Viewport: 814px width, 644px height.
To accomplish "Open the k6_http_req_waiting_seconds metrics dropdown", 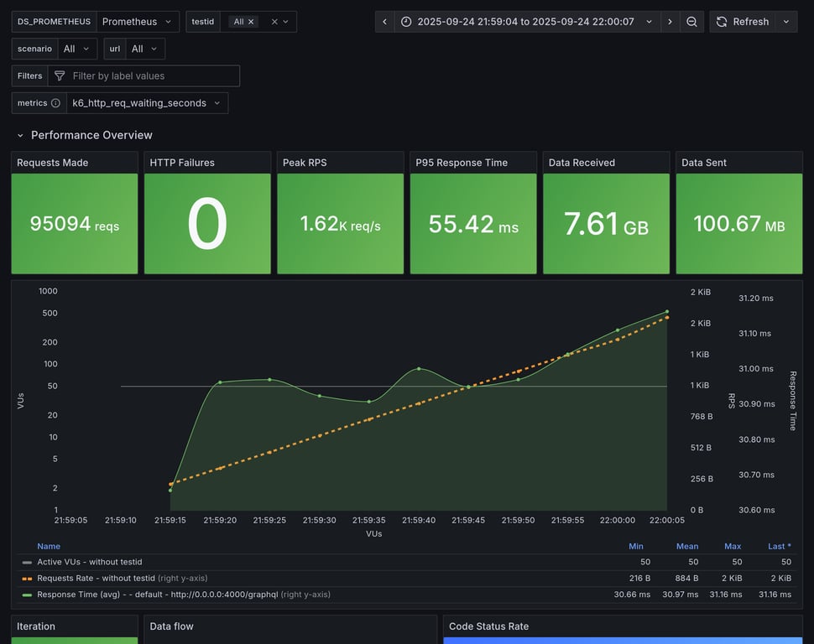I will pos(147,103).
